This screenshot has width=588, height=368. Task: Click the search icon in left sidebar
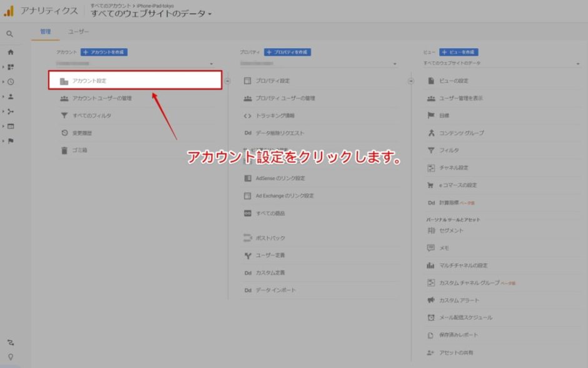pyautogui.click(x=9, y=34)
